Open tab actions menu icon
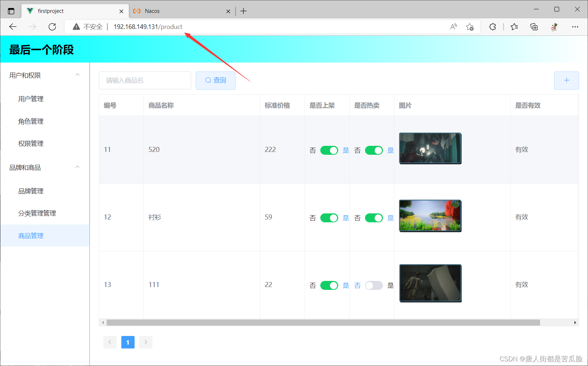 tap(11, 11)
